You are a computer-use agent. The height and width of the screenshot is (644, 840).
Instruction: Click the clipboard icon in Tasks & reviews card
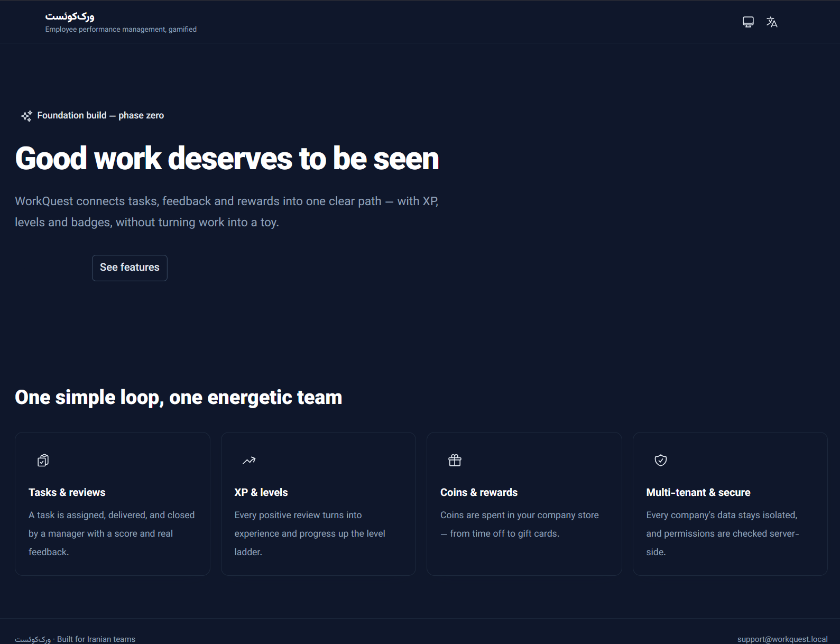click(43, 461)
